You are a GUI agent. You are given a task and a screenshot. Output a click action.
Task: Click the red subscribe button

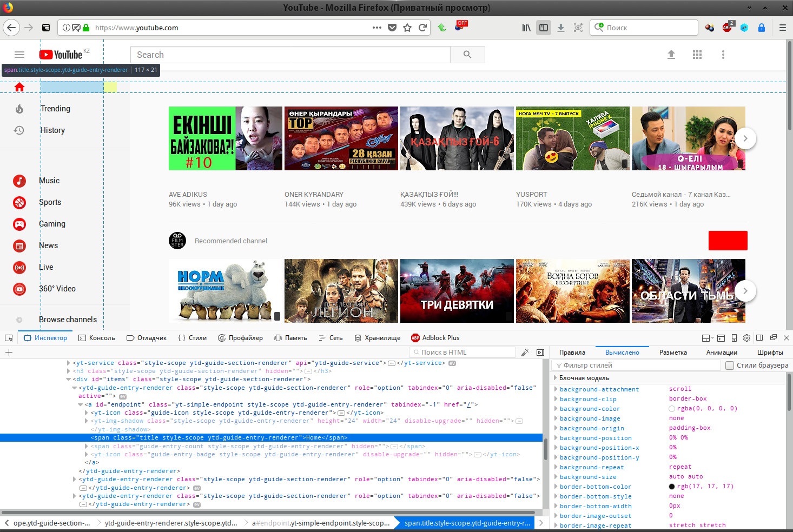(728, 241)
